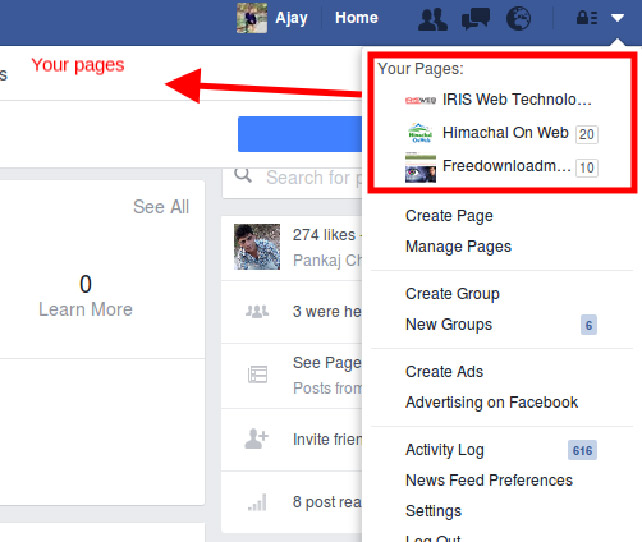Open Pankaj profile photo thumbnail
Screen dimensions: 642x542
tap(257, 247)
